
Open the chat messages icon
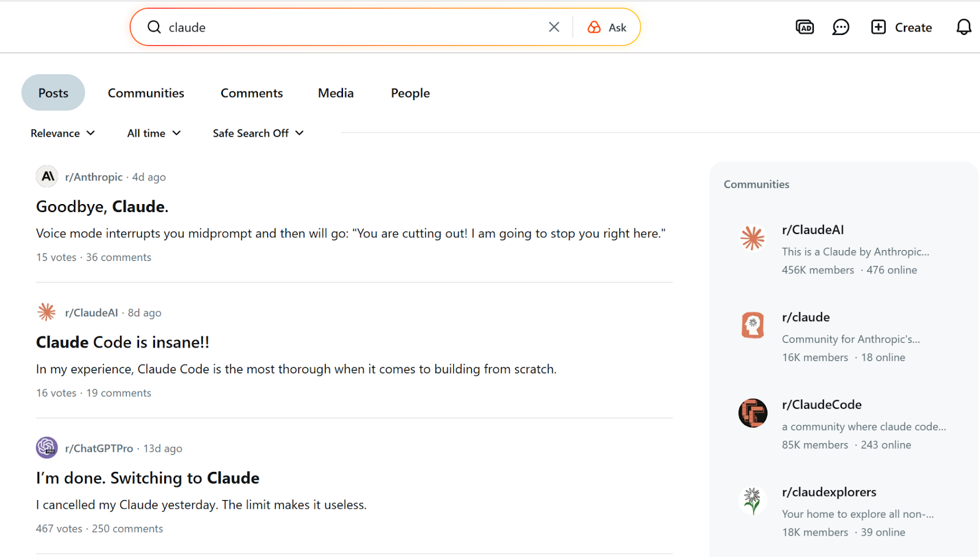coord(840,27)
